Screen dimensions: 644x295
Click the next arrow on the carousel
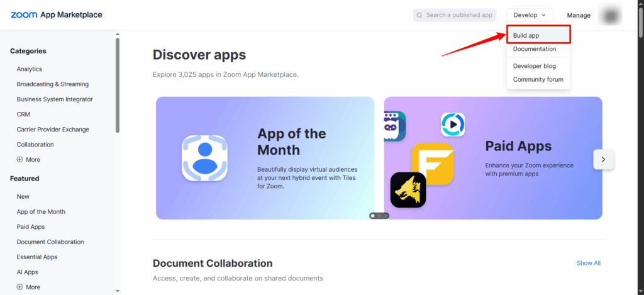pos(603,159)
